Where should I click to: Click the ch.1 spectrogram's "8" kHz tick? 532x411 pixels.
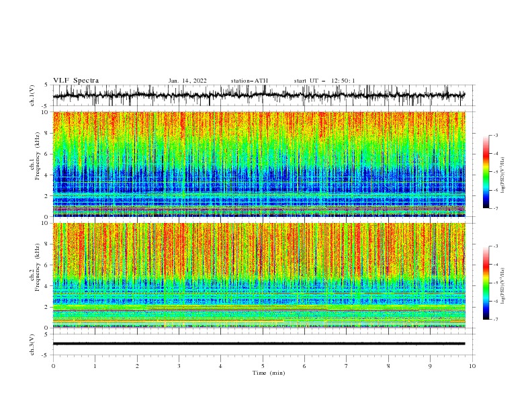click(x=47, y=133)
